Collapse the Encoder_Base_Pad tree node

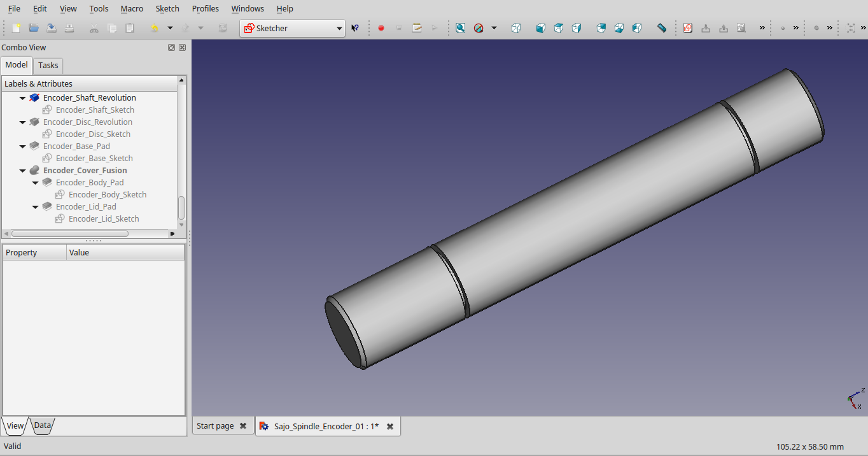click(x=23, y=146)
